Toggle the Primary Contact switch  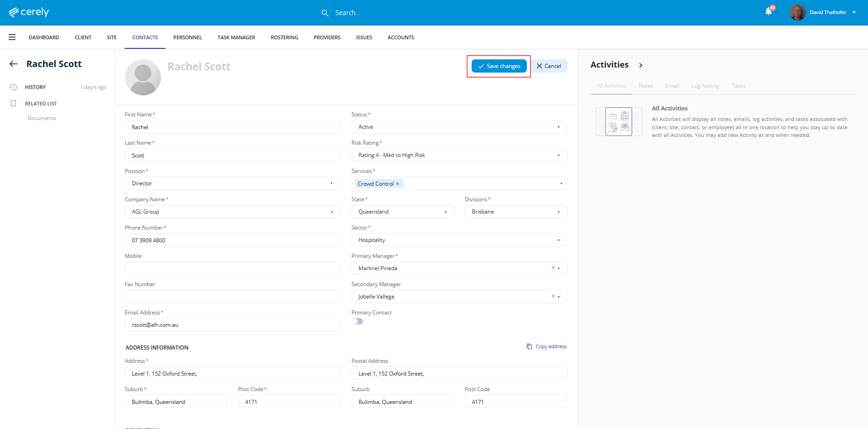(x=358, y=321)
